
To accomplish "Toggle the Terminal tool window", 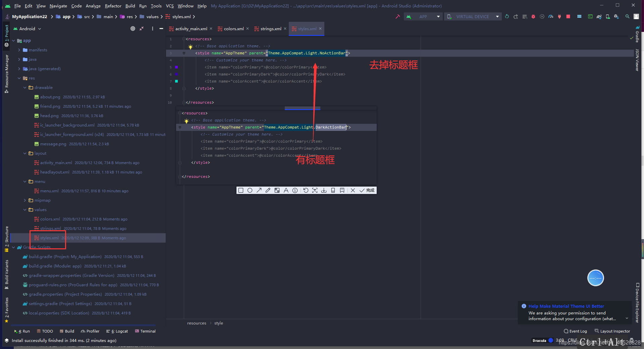I will pos(145,331).
